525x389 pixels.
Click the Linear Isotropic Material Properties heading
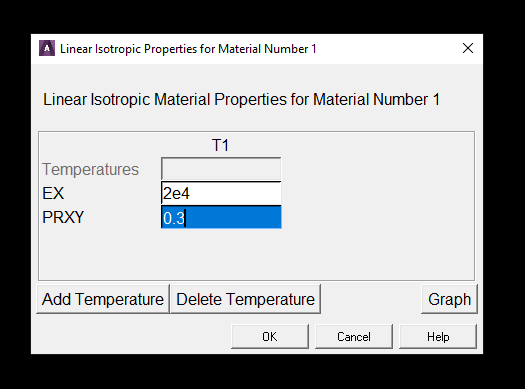[241, 100]
